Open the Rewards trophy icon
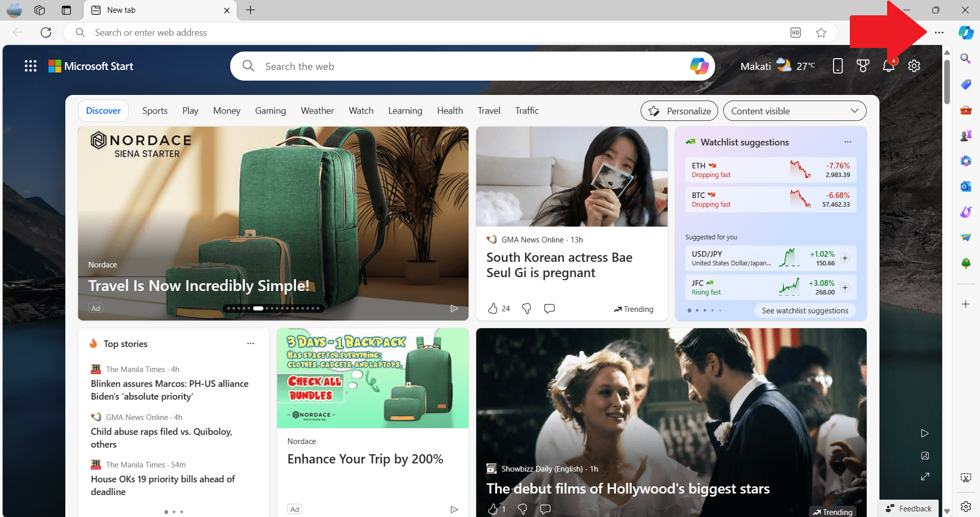Viewport: 980px width, 517px height. (x=863, y=66)
